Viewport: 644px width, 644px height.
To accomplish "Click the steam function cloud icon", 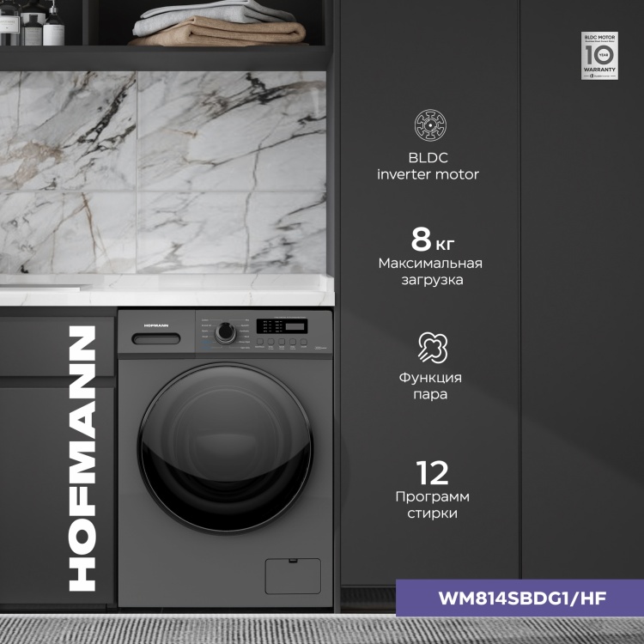I will tap(433, 348).
